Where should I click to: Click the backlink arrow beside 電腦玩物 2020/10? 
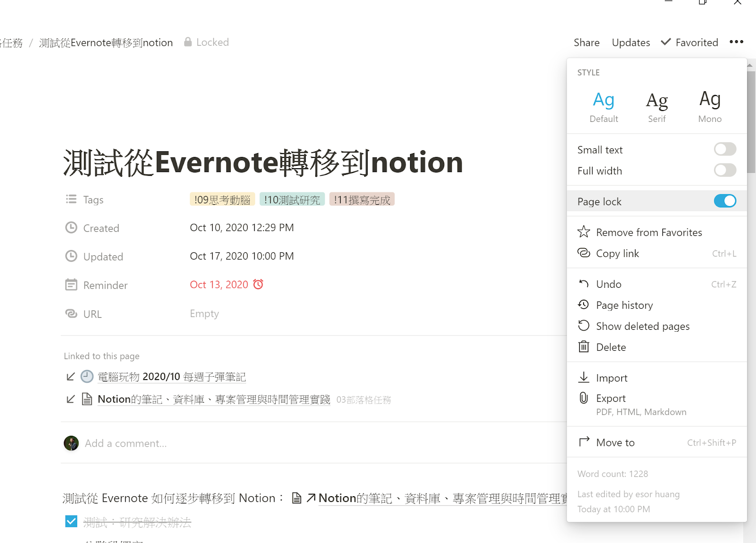tap(70, 376)
